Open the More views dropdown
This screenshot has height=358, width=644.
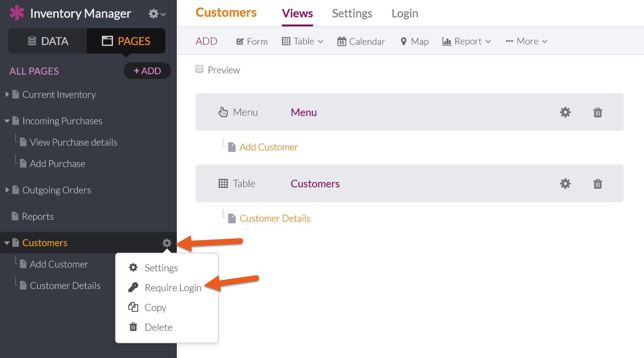(527, 41)
